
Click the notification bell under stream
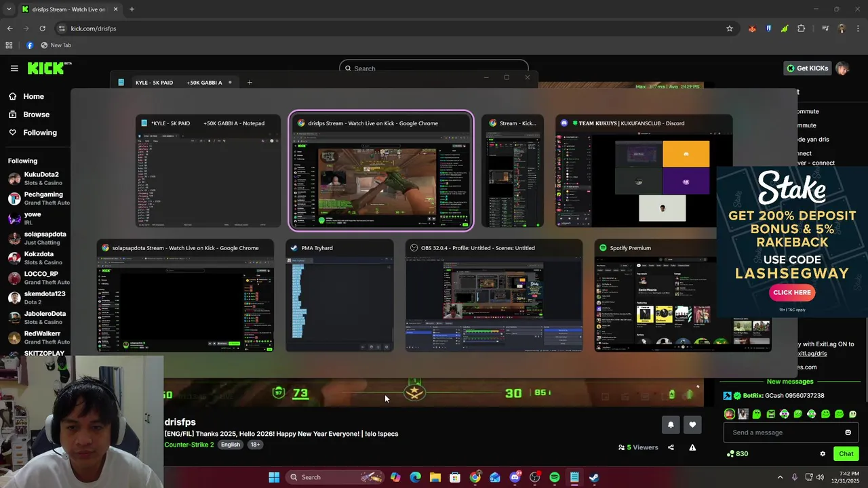click(x=671, y=425)
